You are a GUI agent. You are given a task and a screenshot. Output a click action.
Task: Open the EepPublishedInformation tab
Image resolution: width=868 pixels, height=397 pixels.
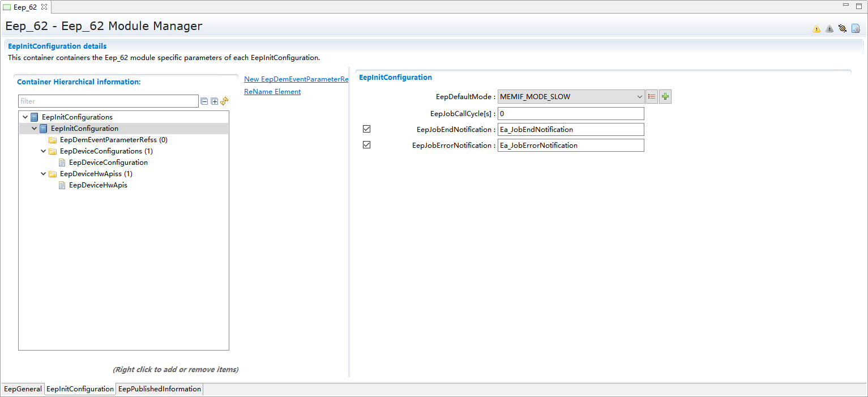click(160, 389)
